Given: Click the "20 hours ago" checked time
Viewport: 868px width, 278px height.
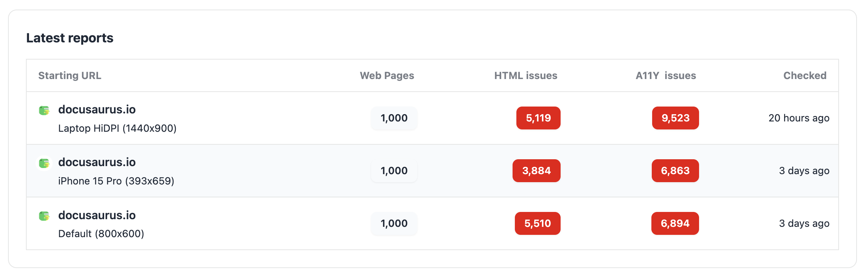Looking at the screenshot, I should (x=799, y=118).
